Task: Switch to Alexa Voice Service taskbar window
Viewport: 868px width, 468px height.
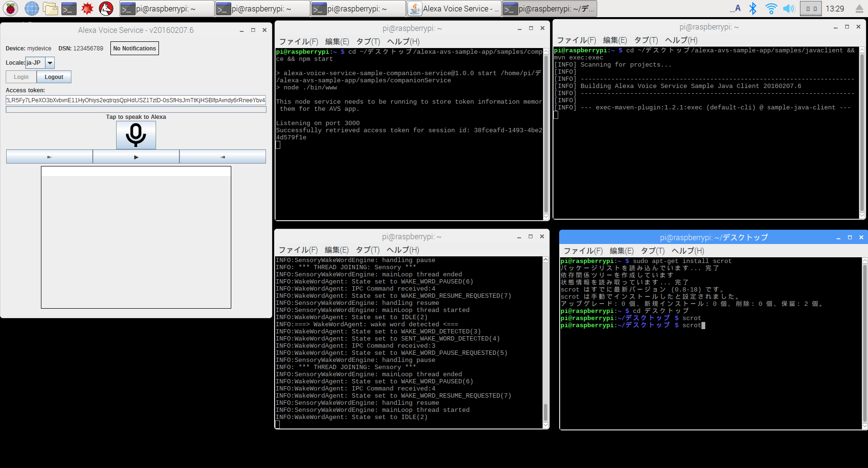Action: click(x=454, y=9)
